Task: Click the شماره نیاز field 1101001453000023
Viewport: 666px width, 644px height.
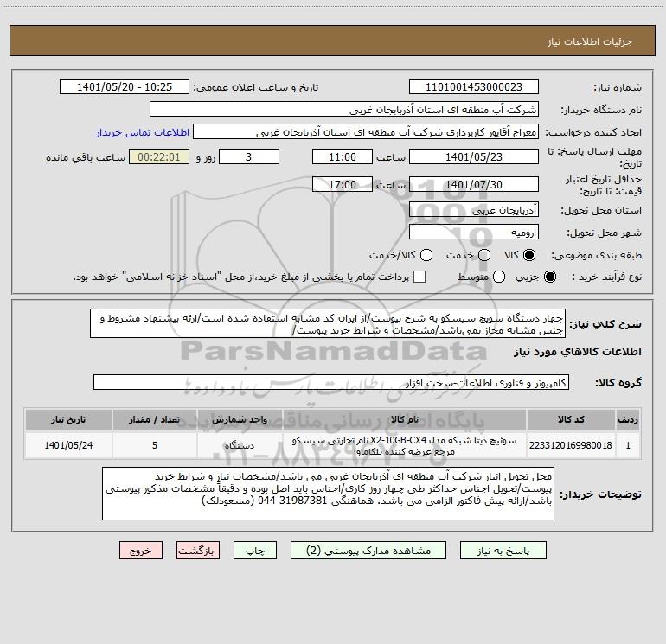Action: click(x=474, y=87)
